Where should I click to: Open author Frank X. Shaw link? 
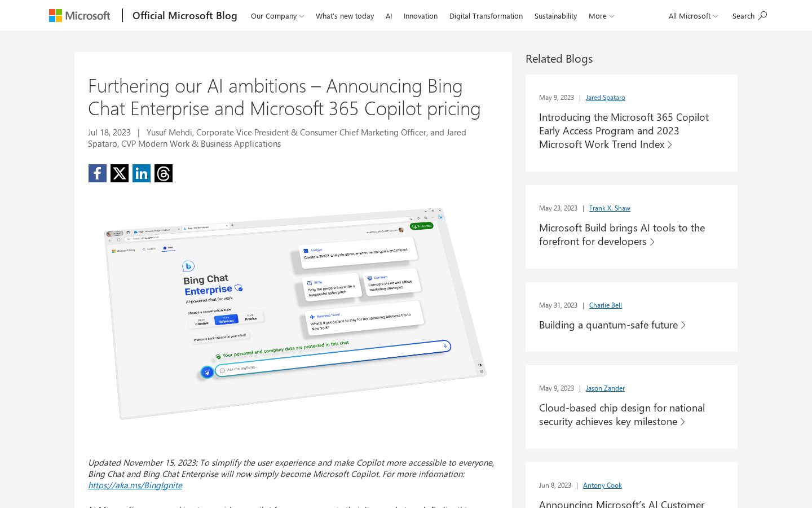click(610, 208)
